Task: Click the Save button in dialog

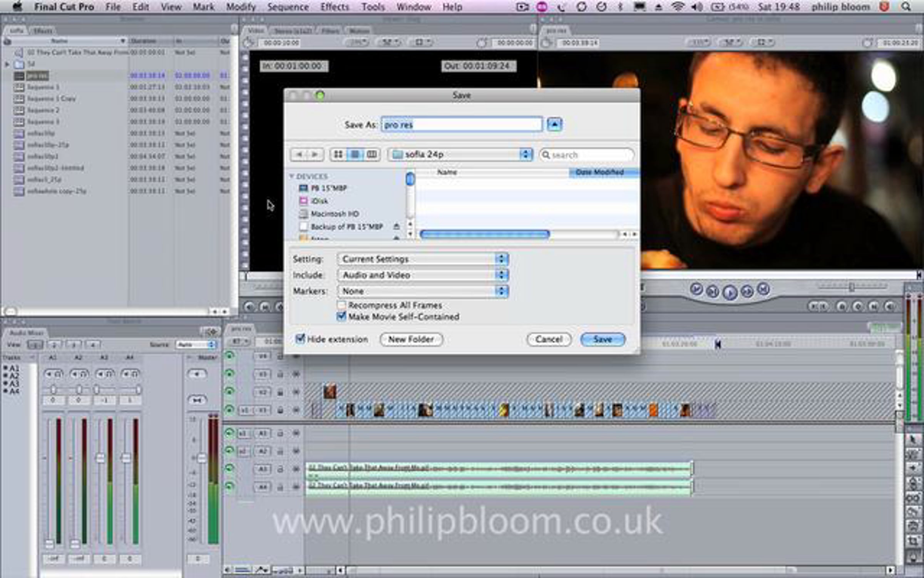Action: (603, 339)
